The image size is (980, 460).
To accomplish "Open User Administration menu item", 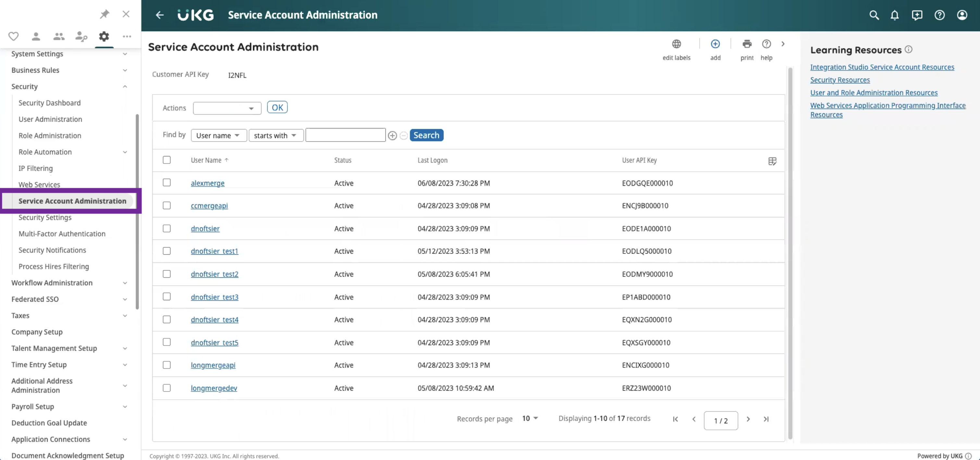I will (x=50, y=119).
